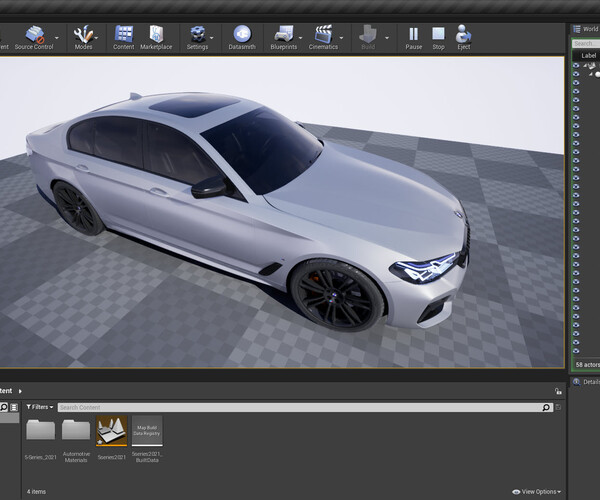
Task: Toggle visibility eye on the world root row
Action: 576,65
